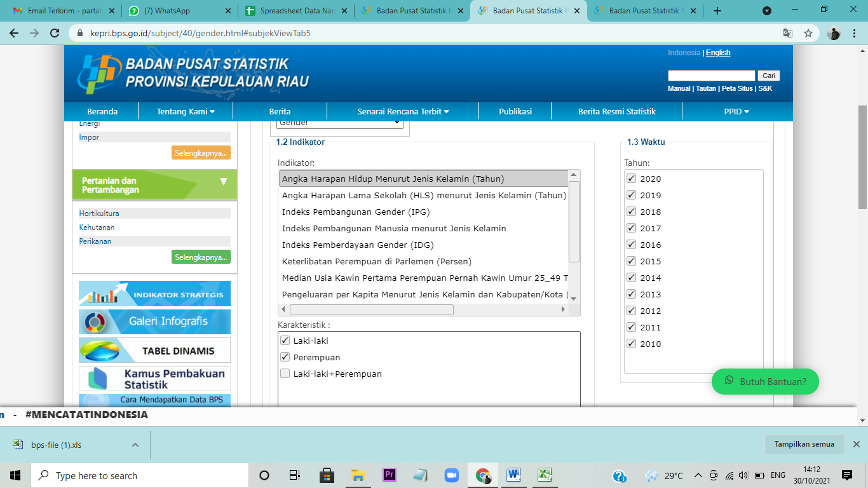Click Tampilkan semua downloads button
The width and height of the screenshot is (868, 488).
click(x=804, y=444)
